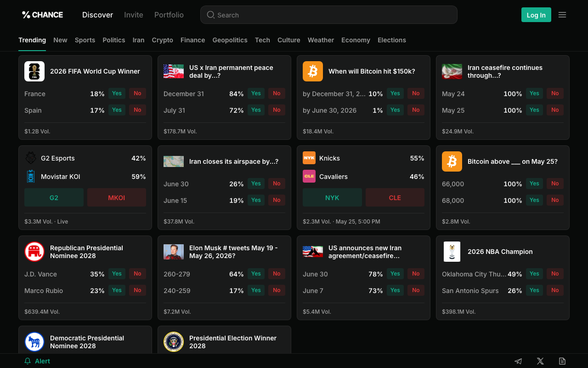Open 'When will Bitcoin hit $150k?' title
The height and width of the screenshot is (368, 588).
tap(372, 71)
